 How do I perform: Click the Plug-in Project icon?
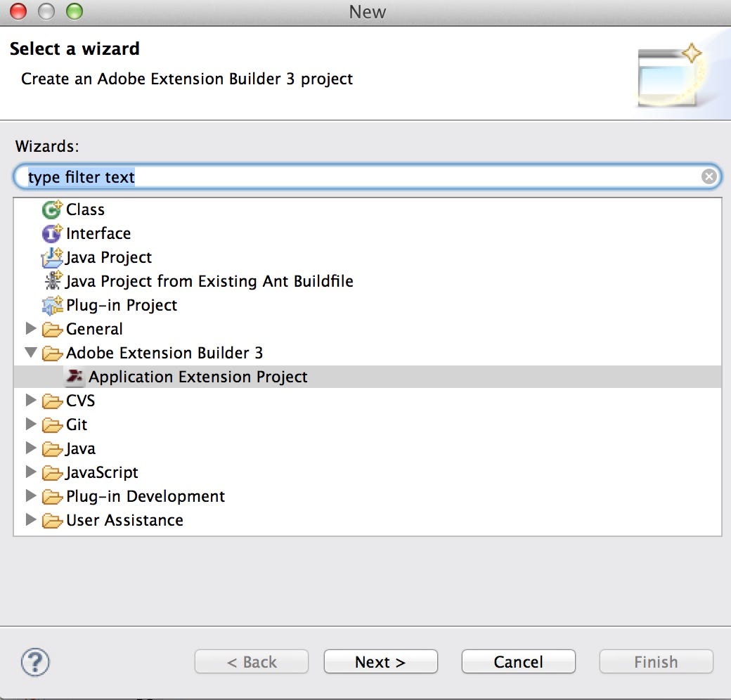(52, 305)
